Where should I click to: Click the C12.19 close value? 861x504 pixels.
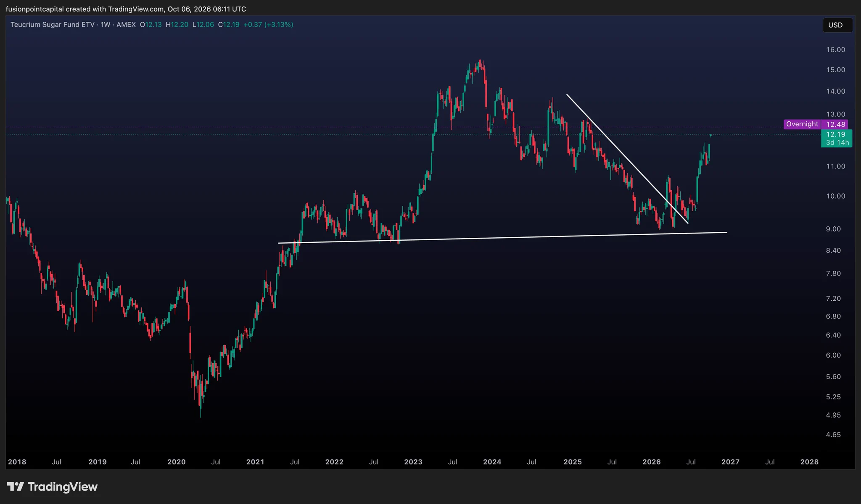pyautogui.click(x=229, y=25)
